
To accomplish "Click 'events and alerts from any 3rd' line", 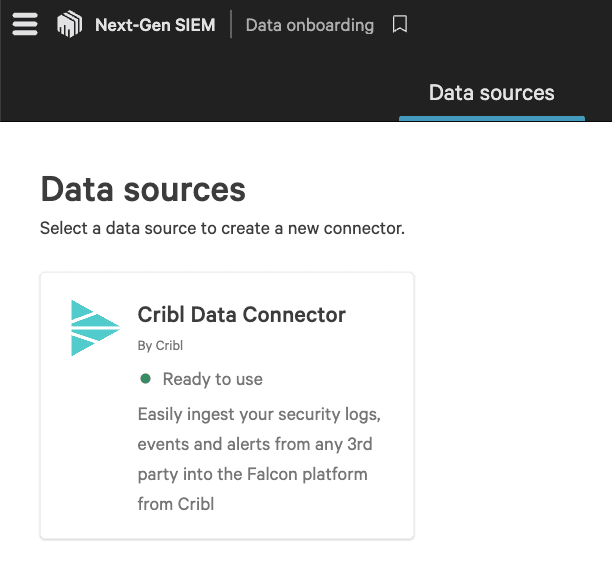I will pyautogui.click(x=254, y=443).
